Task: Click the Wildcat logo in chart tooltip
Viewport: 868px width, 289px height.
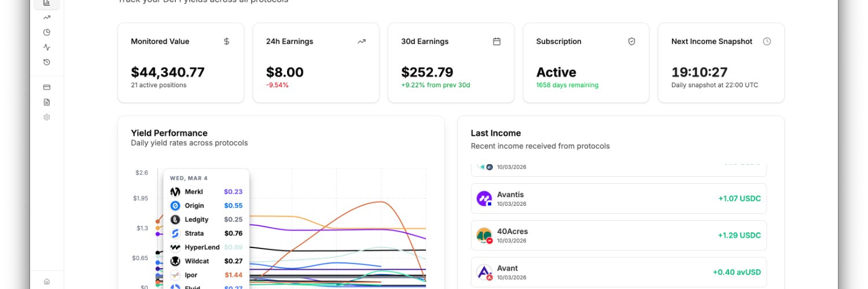Action: (x=175, y=261)
